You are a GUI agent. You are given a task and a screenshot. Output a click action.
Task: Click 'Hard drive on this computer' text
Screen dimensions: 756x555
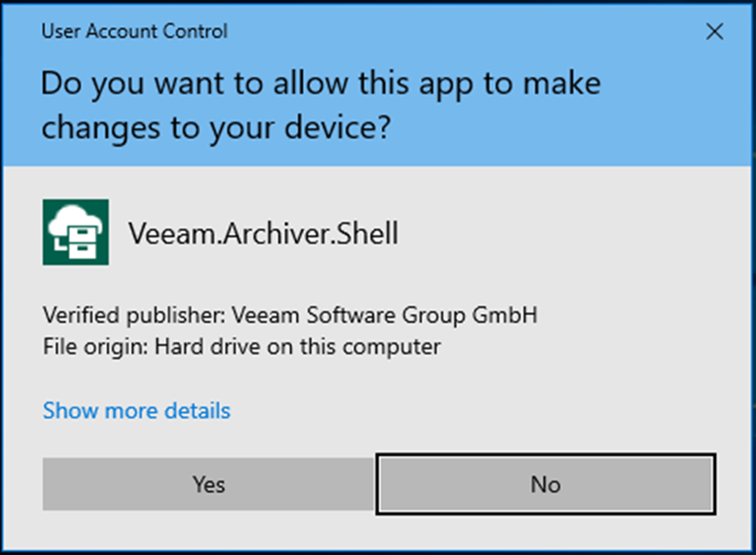click(298, 347)
